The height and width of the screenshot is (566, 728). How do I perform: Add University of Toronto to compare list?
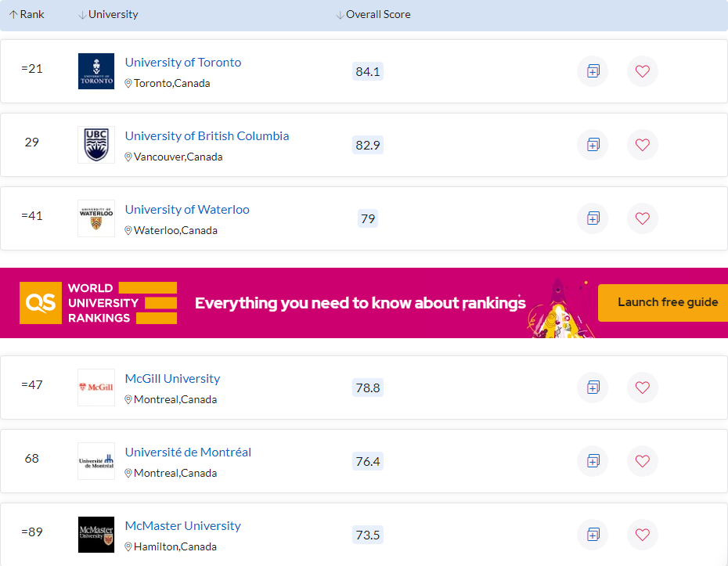click(593, 71)
